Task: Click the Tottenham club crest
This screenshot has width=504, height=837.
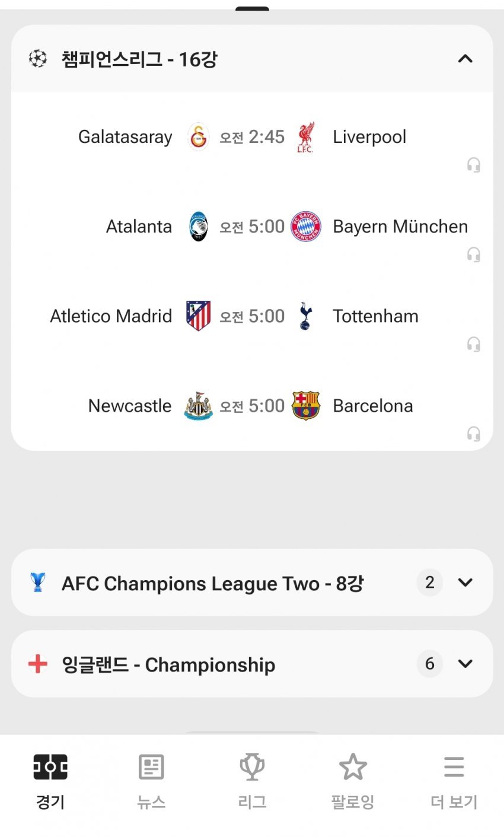Action: (305, 316)
